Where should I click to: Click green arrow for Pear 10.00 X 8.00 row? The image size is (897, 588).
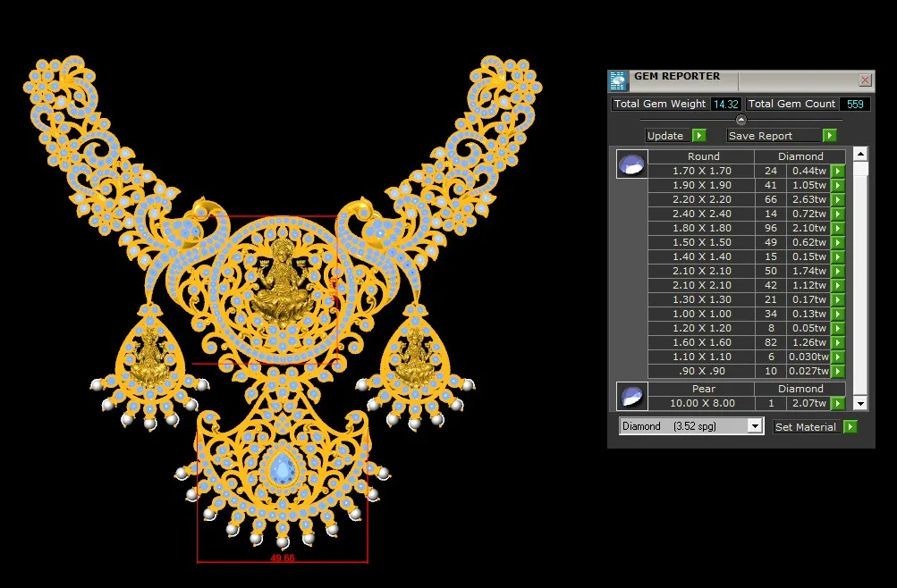click(838, 403)
